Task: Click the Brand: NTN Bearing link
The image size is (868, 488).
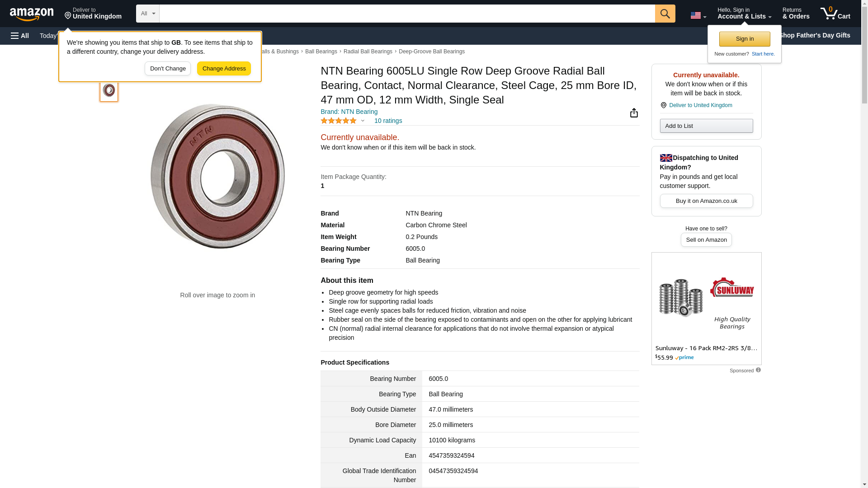Action: [x=349, y=112]
